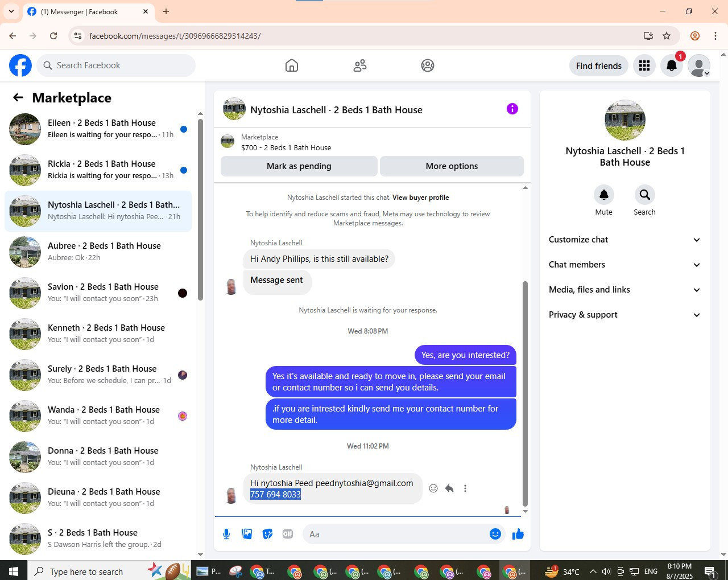Click the conversation list scrollbar
Viewport: 728px width, 580px height.
pyautogui.click(x=200, y=209)
